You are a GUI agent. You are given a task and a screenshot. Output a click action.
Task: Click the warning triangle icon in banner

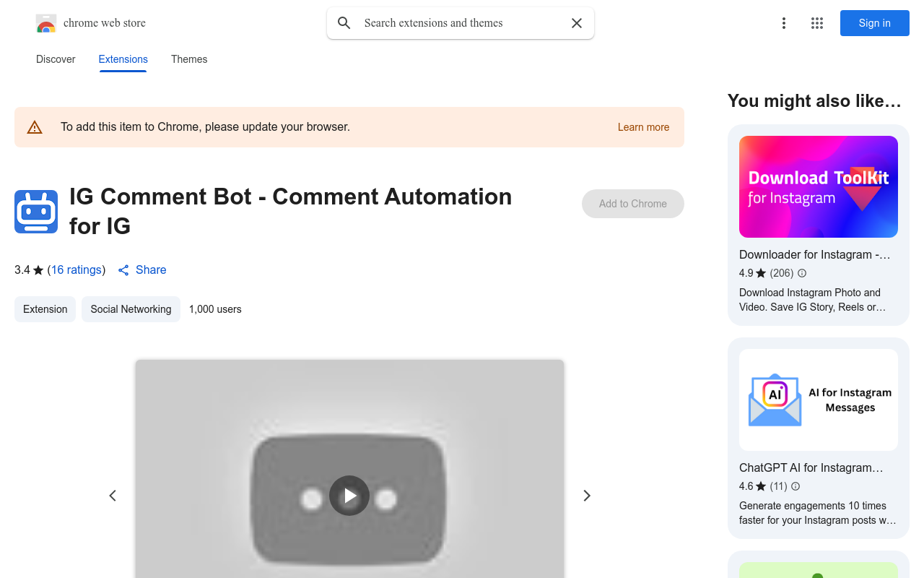tap(35, 127)
